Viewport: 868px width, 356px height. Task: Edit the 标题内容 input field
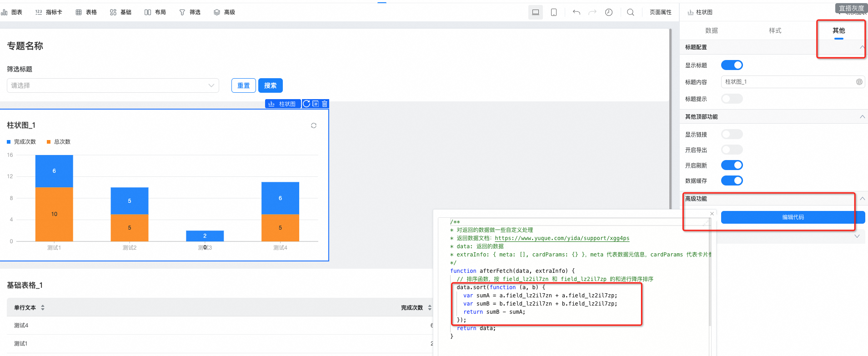point(793,82)
